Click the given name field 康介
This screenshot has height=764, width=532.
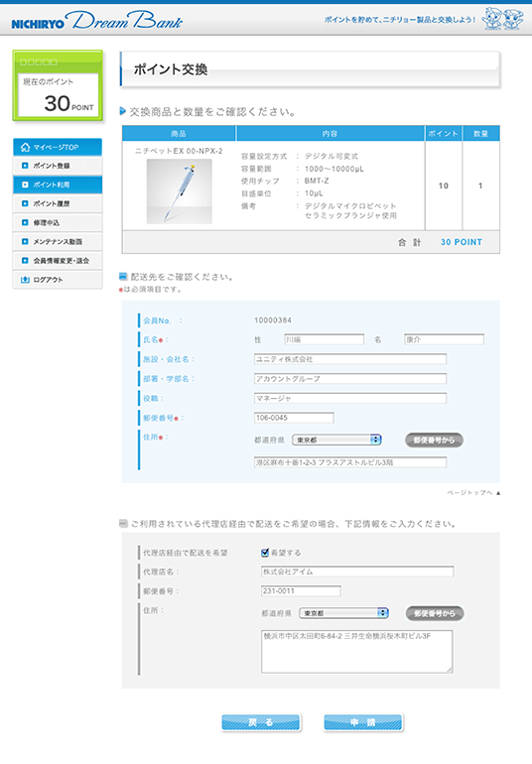pyautogui.click(x=445, y=339)
